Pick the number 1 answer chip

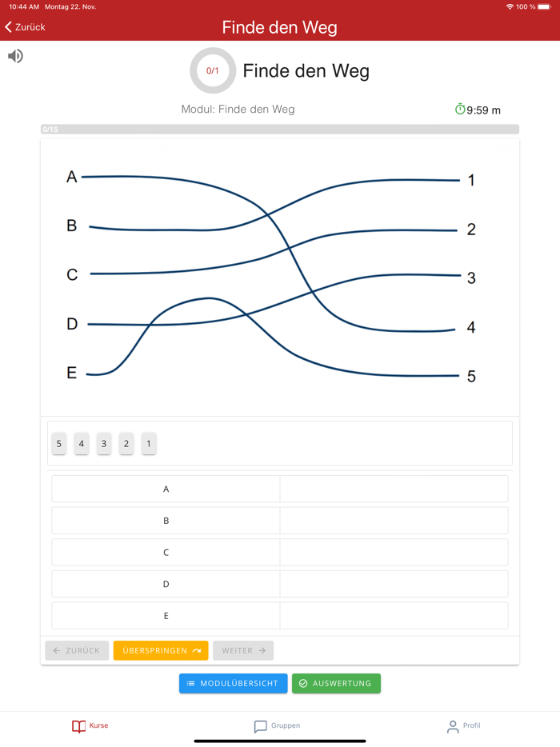point(149,444)
